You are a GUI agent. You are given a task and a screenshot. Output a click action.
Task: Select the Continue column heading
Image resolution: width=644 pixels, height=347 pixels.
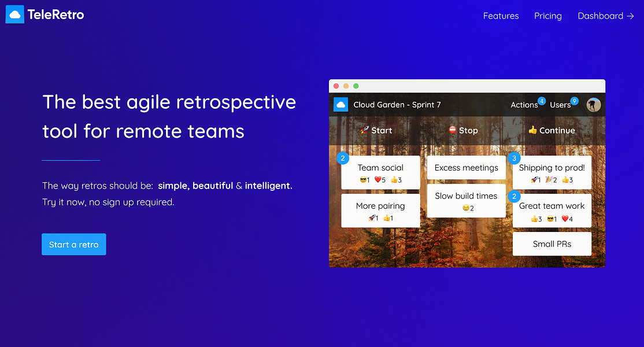557,131
